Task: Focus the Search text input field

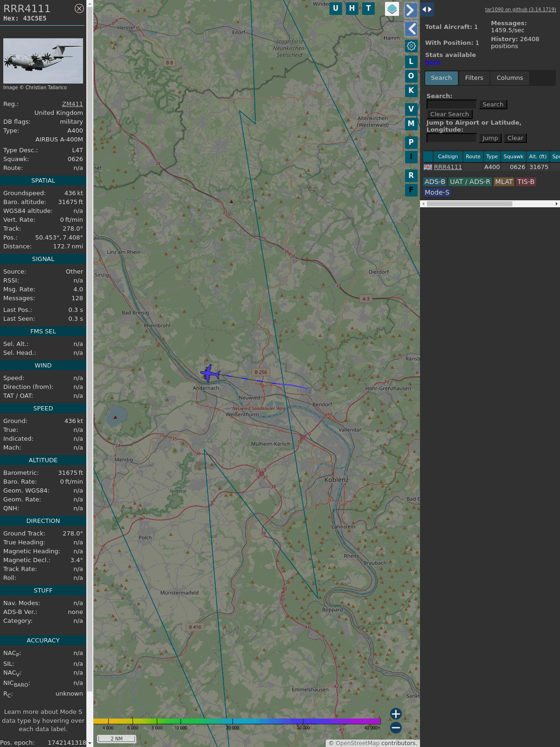Action: tap(452, 104)
